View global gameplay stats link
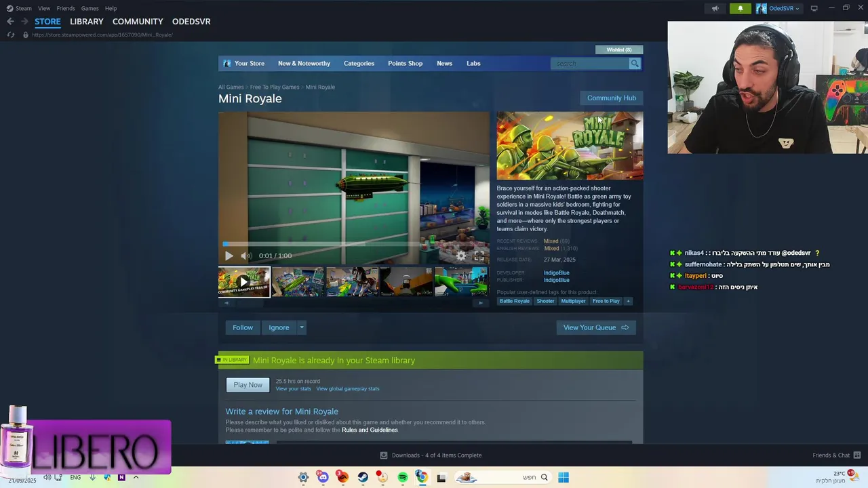868x488 pixels. (348, 389)
